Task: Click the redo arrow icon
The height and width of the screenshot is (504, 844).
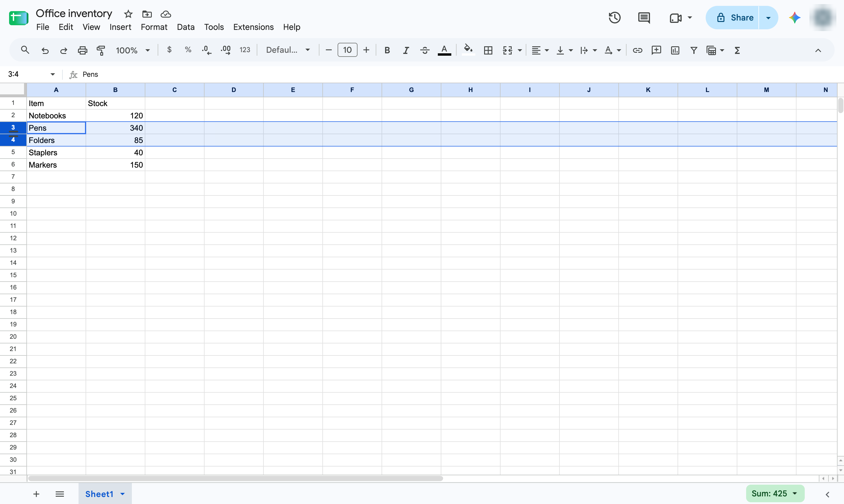Action: coord(64,50)
